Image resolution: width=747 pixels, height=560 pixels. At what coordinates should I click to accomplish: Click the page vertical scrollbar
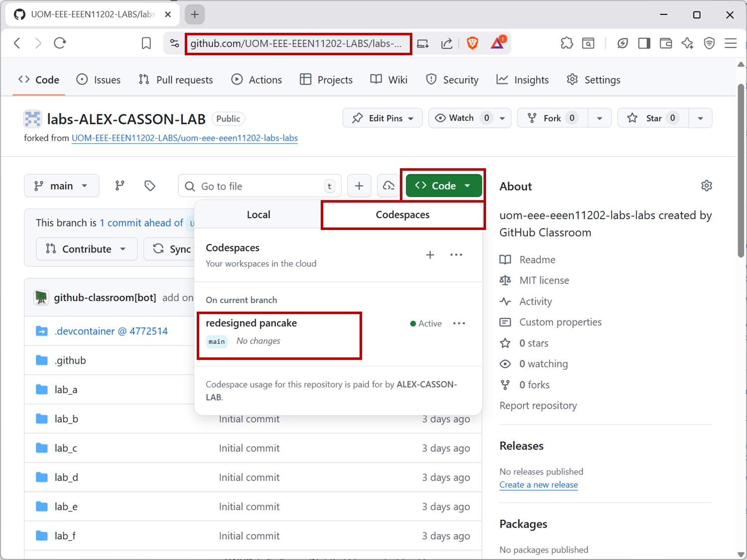741,169
